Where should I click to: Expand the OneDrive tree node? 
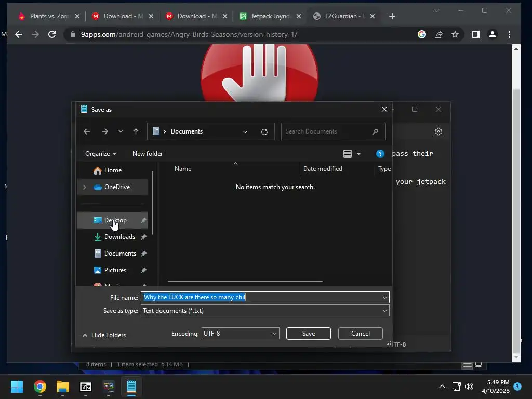point(85,187)
